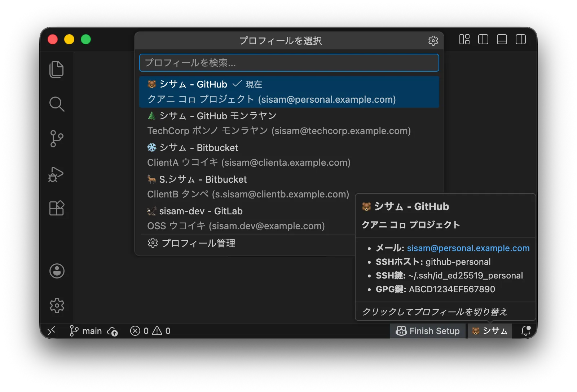Close the window with the red button

point(53,39)
